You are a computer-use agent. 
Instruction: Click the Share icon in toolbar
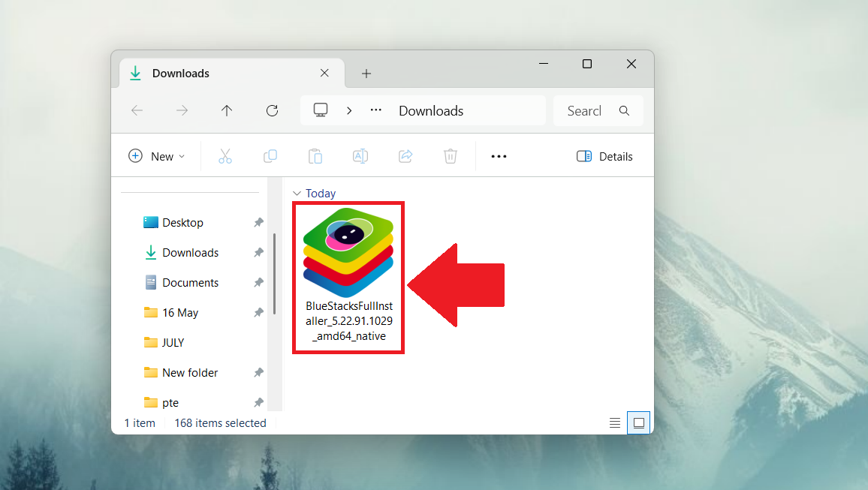coord(405,156)
